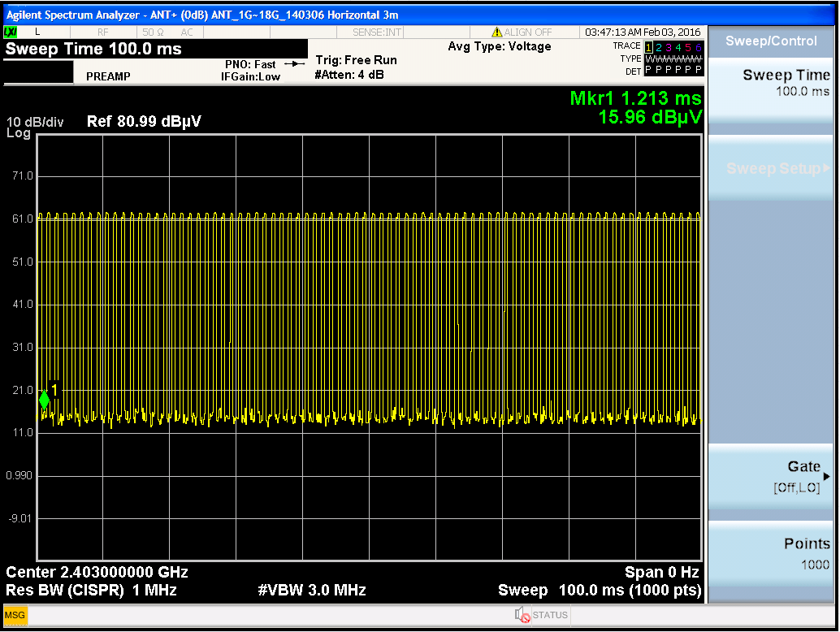Click the 0.990 y-axis label
Image resolution: width=840 pixels, height=632 pixels.
pyautogui.click(x=19, y=475)
